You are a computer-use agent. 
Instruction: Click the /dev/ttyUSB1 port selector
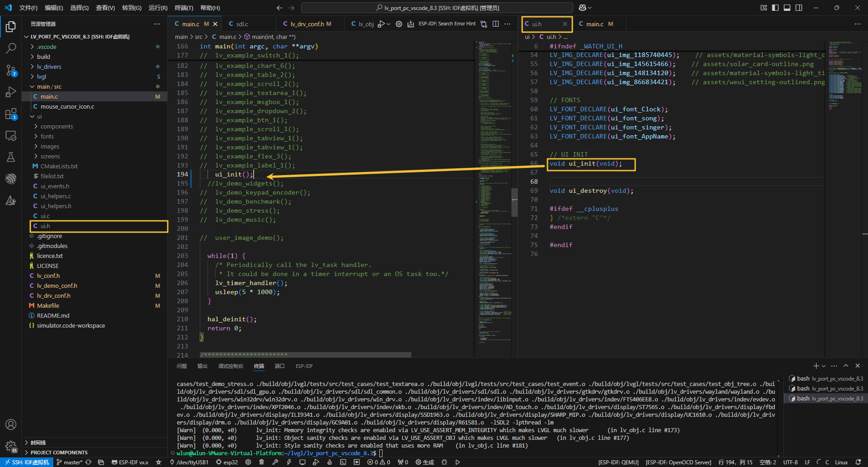[189, 462]
